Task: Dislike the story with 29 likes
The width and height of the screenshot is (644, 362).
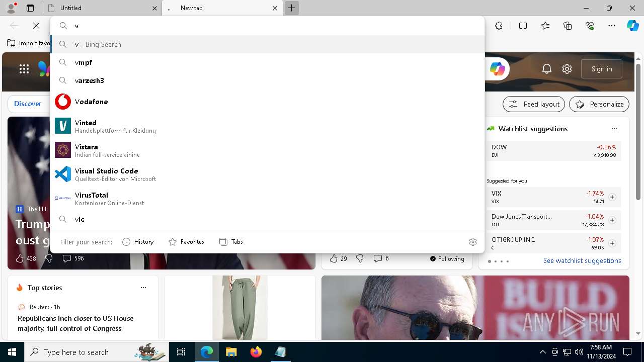Action: coord(360,258)
